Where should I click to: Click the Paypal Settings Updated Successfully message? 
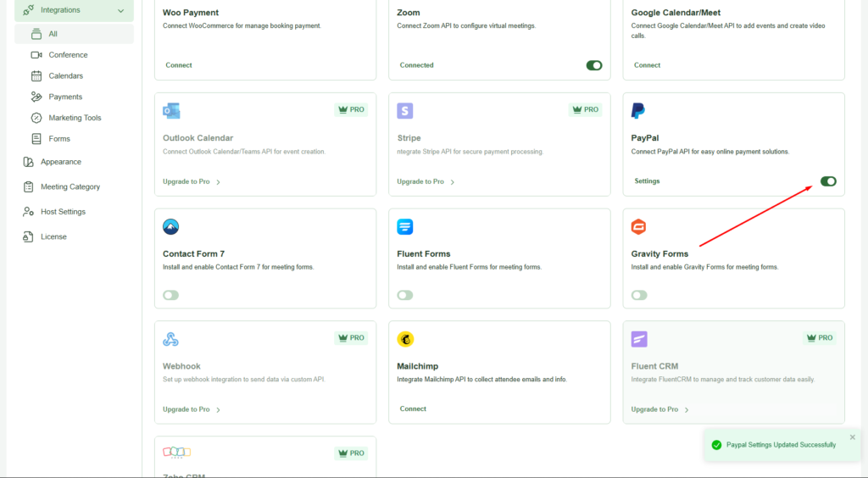pyautogui.click(x=781, y=445)
